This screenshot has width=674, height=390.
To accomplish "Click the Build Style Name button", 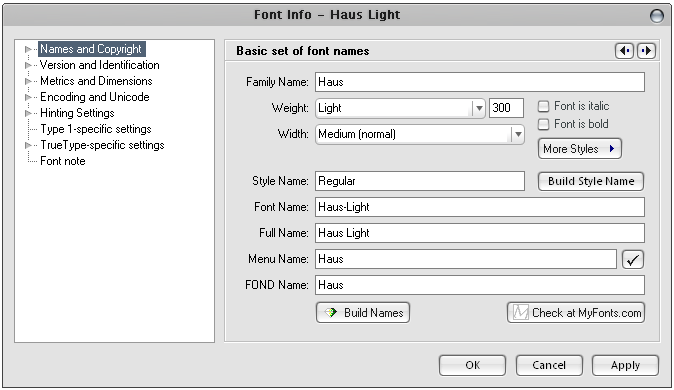I will pos(591,181).
